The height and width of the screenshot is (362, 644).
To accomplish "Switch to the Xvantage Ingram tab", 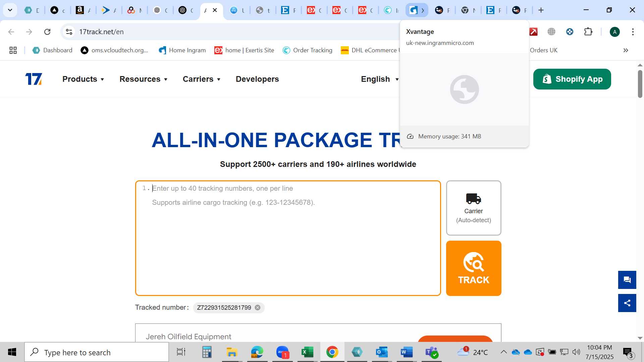I will (417, 10).
